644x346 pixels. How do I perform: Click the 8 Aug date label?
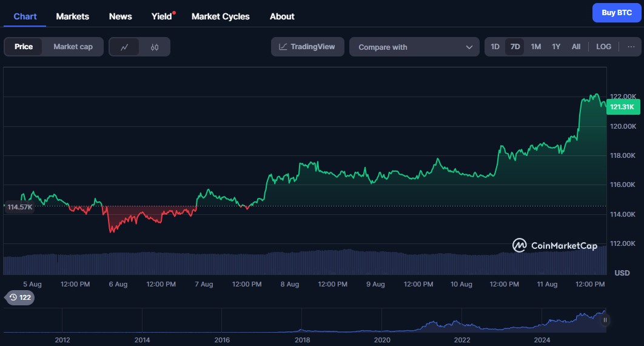point(289,284)
